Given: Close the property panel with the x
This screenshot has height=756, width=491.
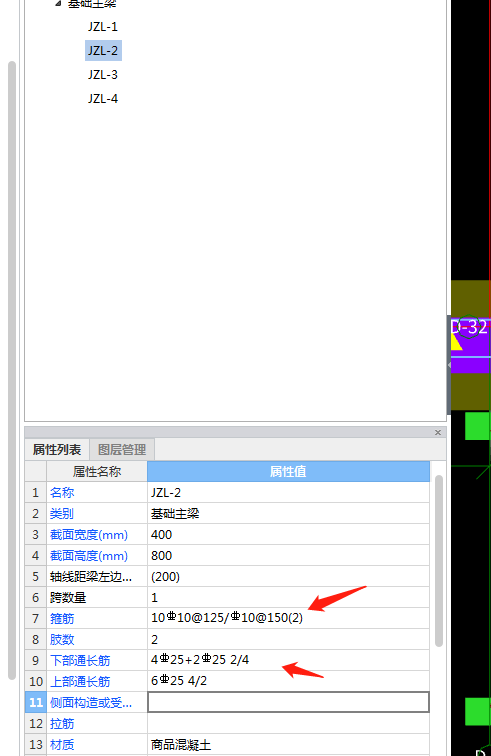Looking at the screenshot, I should pos(438,432).
